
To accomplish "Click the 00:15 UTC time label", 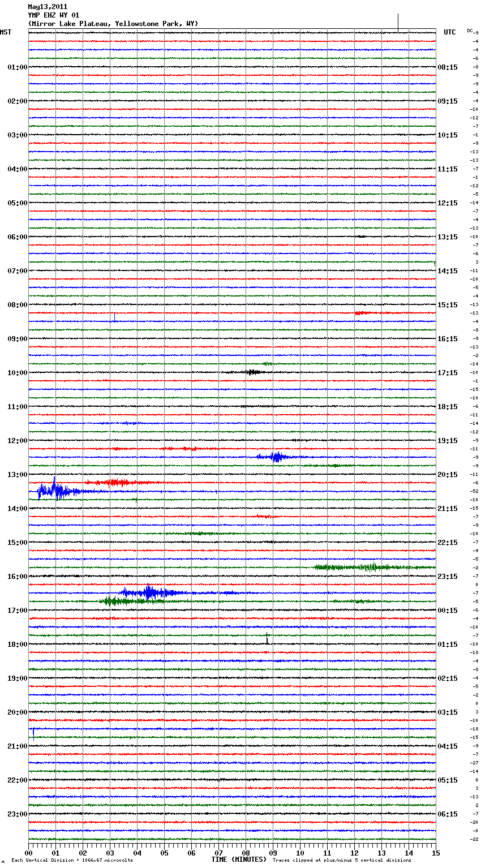I will pos(448,611).
